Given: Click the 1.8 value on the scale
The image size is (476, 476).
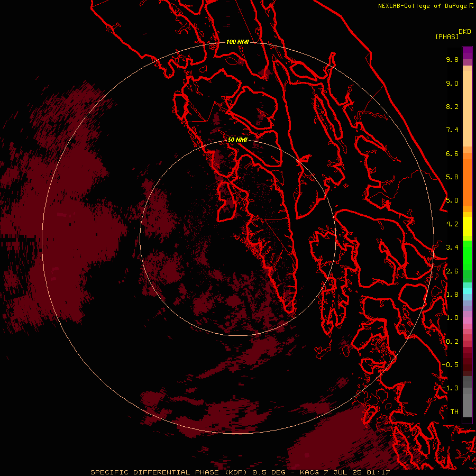Looking at the screenshot, I should pos(452,295).
